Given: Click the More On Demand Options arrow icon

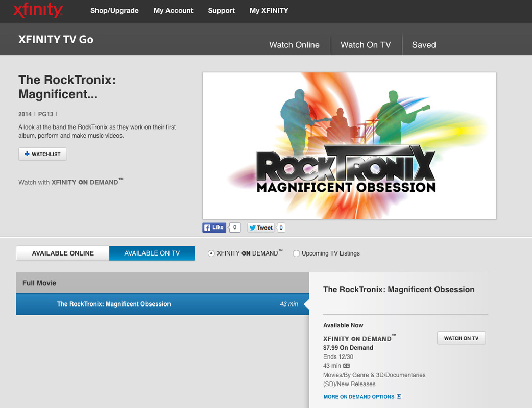Looking at the screenshot, I should (399, 396).
